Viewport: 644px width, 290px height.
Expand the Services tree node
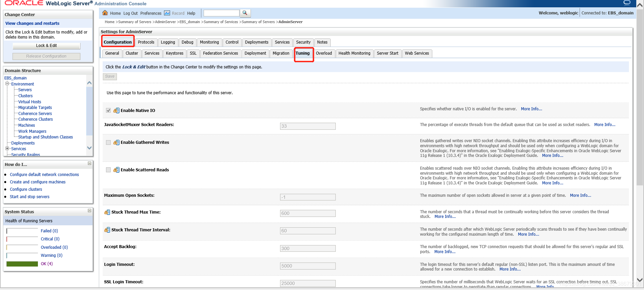click(7, 148)
